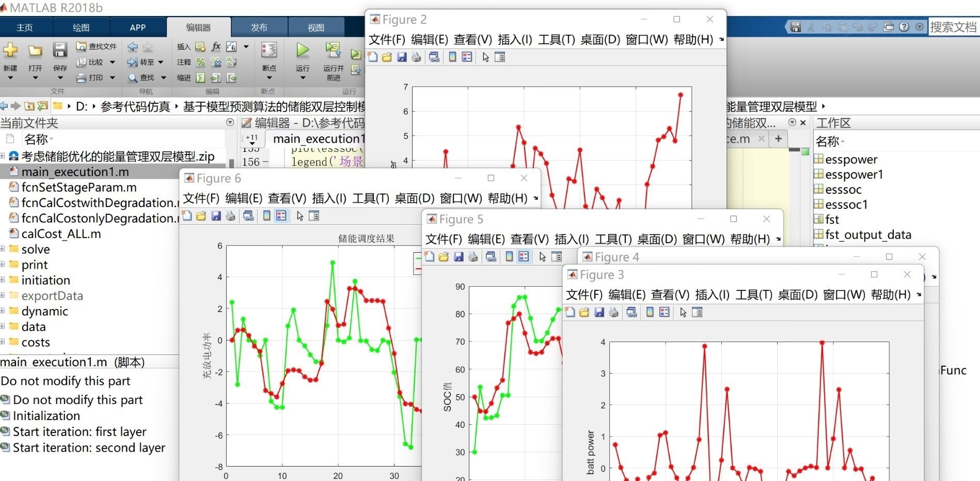This screenshot has width=980, height=481.
Task: Open 工具(T) menu in Figure 6
Action: [371, 198]
